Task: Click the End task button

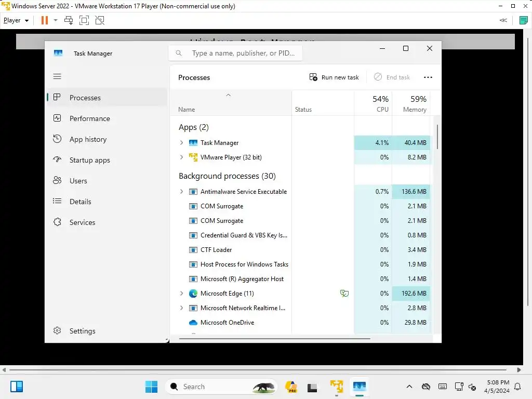Action: 392,77
